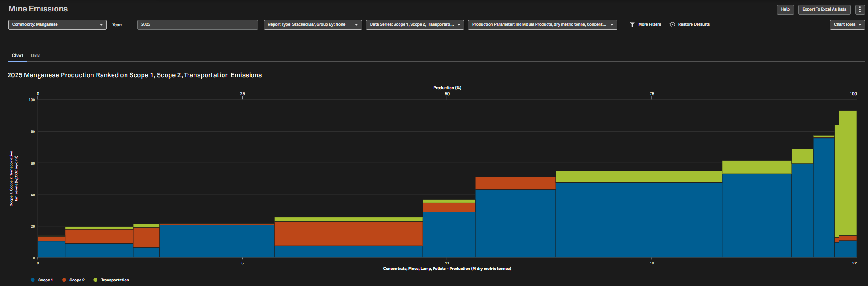This screenshot has height=286, width=868.
Task: Expand the Production Parameter dropdown
Action: click(542, 24)
